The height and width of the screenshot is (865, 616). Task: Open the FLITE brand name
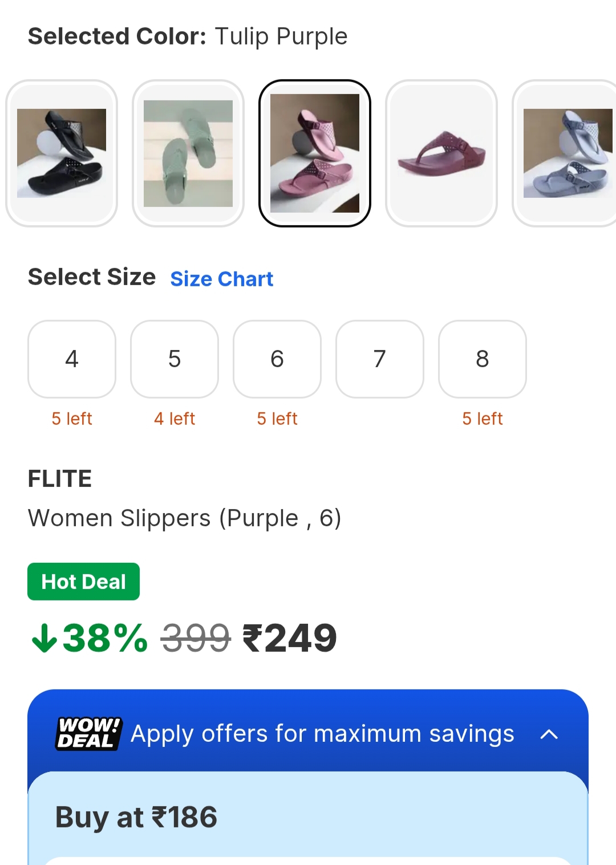click(x=60, y=478)
